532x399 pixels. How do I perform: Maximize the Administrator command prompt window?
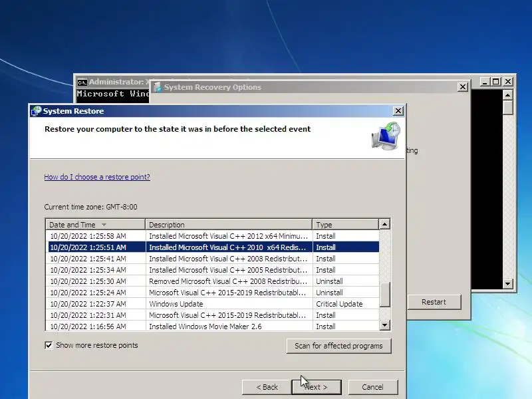click(495, 82)
